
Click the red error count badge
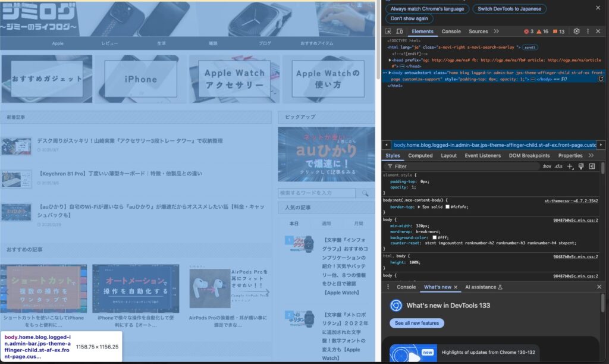[528, 32]
